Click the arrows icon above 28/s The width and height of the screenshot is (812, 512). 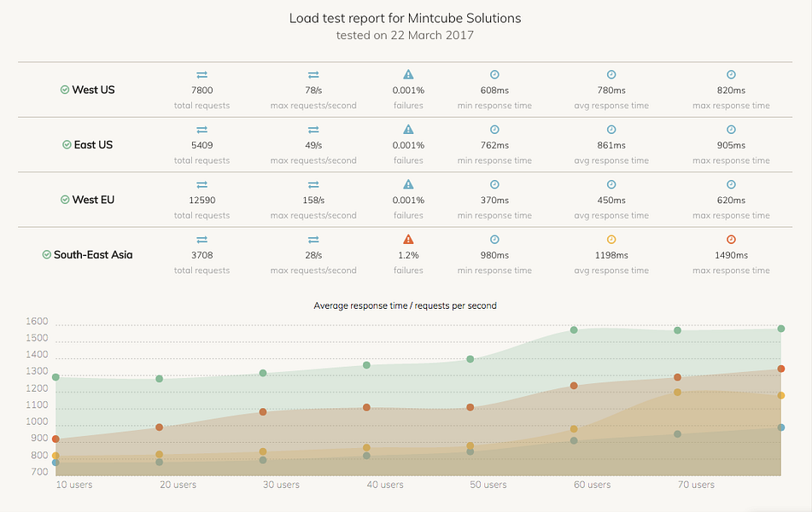click(x=313, y=239)
